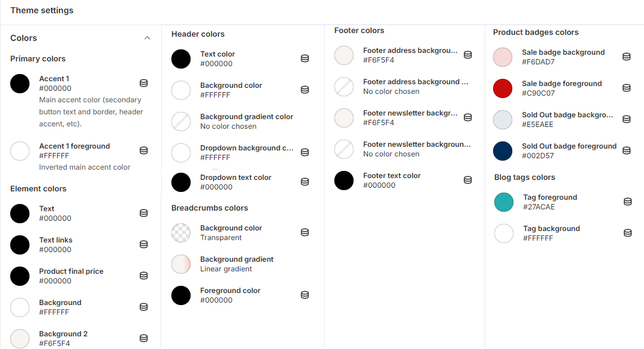
Task: Click the database icon beside Header Text color
Action: tap(305, 58)
